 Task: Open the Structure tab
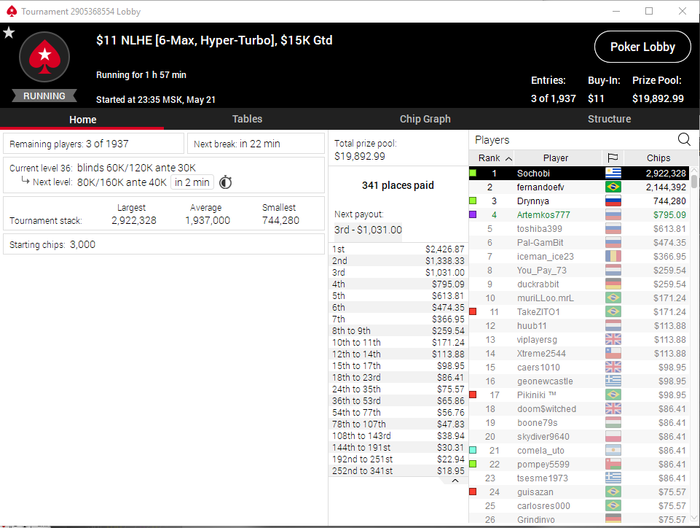coord(609,119)
